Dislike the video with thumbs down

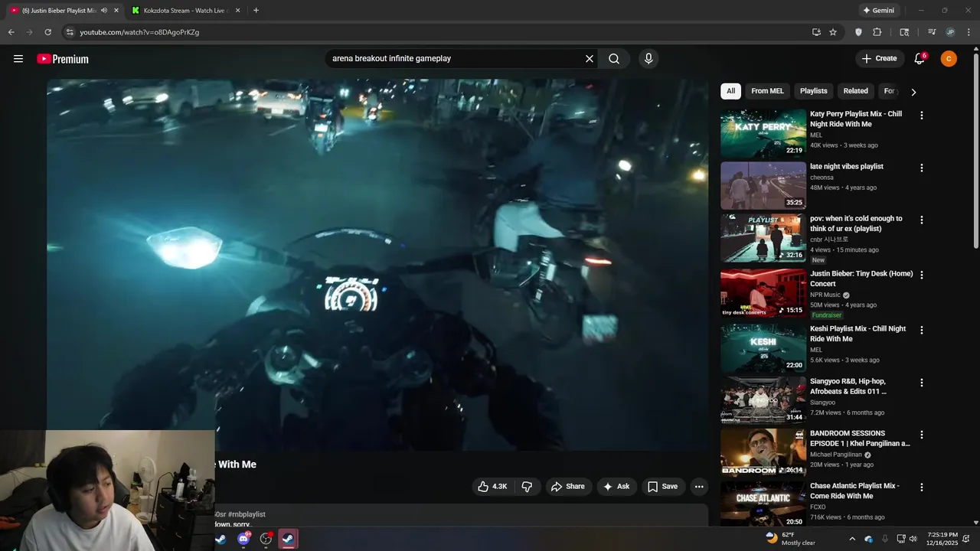click(527, 487)
